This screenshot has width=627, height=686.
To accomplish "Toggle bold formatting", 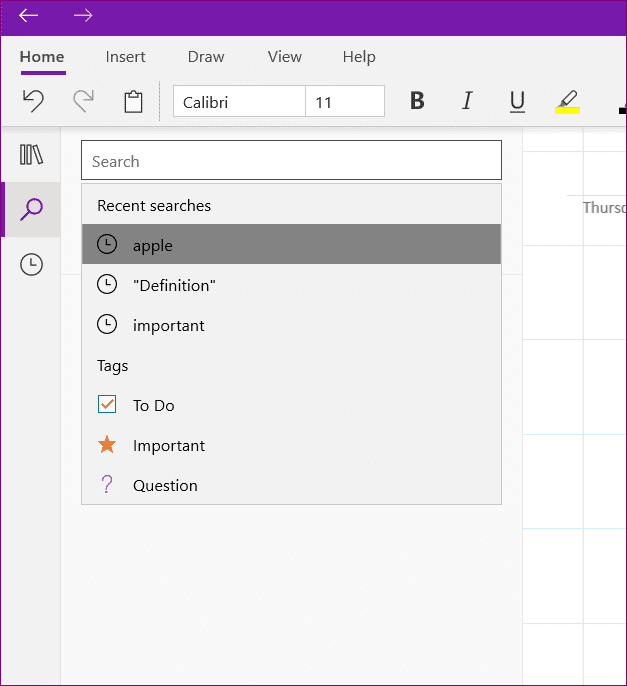I will pyautogui.click(x=417, y=101).
